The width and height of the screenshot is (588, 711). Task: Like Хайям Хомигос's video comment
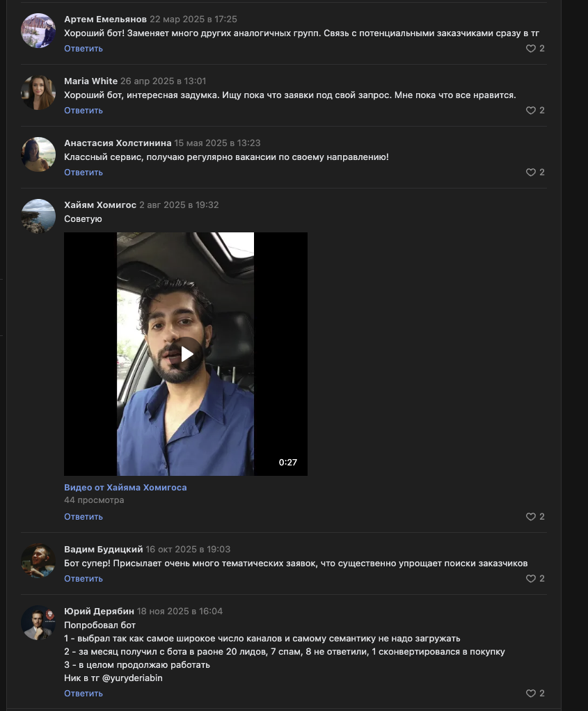pos(531,517)
